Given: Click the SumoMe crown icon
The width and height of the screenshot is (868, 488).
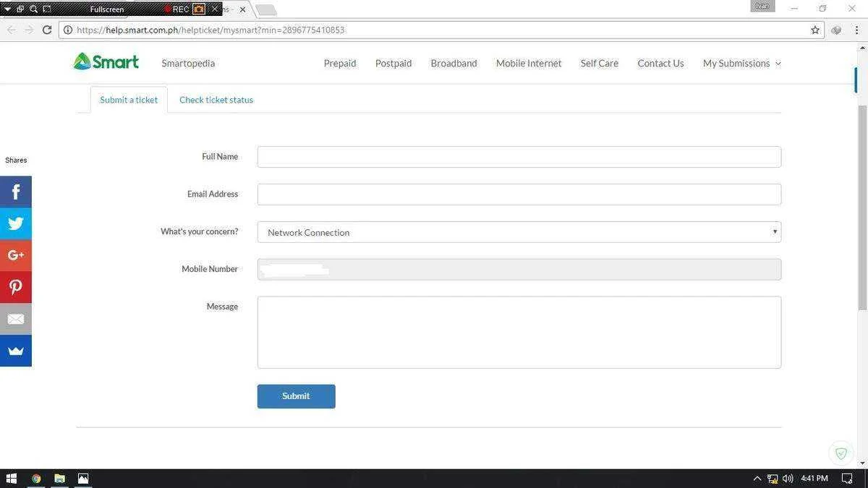Looking at the screenshot, I should point(16,351).
